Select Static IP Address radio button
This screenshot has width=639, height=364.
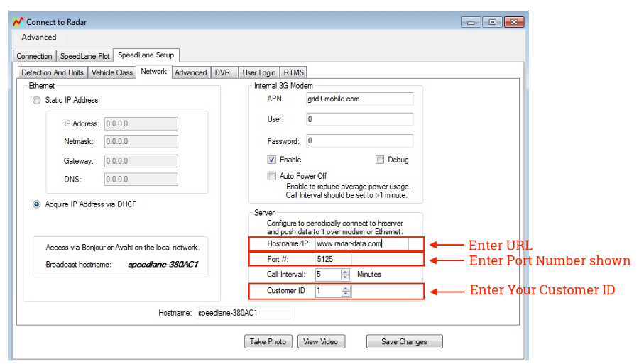click(37, 101)
